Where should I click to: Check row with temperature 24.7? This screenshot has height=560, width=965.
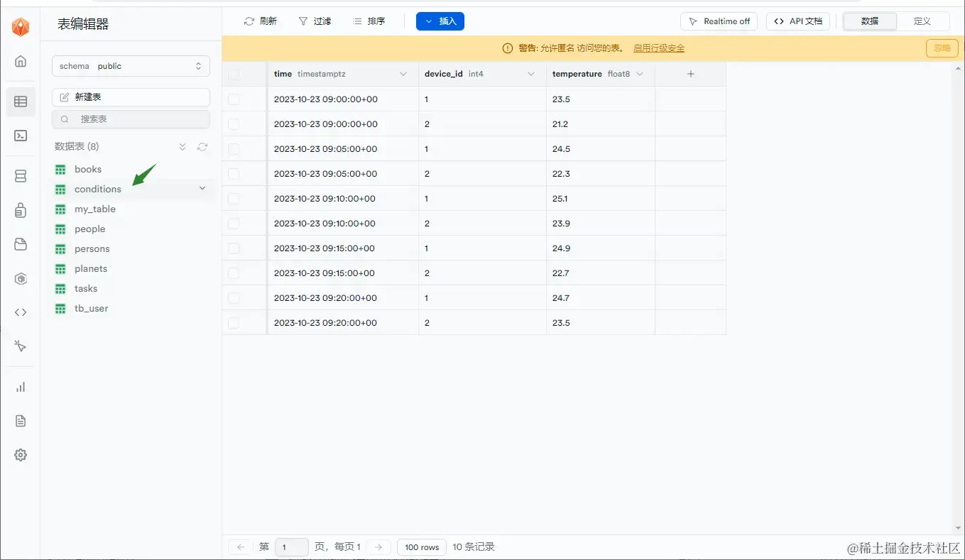[234, 298]
